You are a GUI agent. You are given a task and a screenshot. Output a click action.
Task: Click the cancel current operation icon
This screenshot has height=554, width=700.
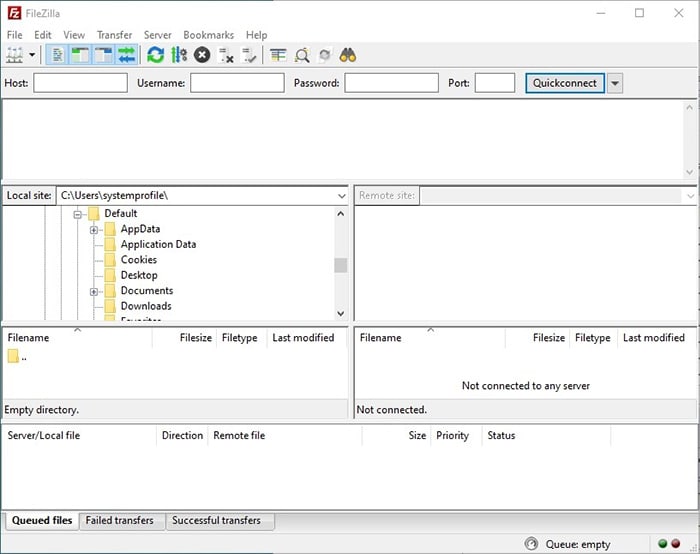pos(202,55)
